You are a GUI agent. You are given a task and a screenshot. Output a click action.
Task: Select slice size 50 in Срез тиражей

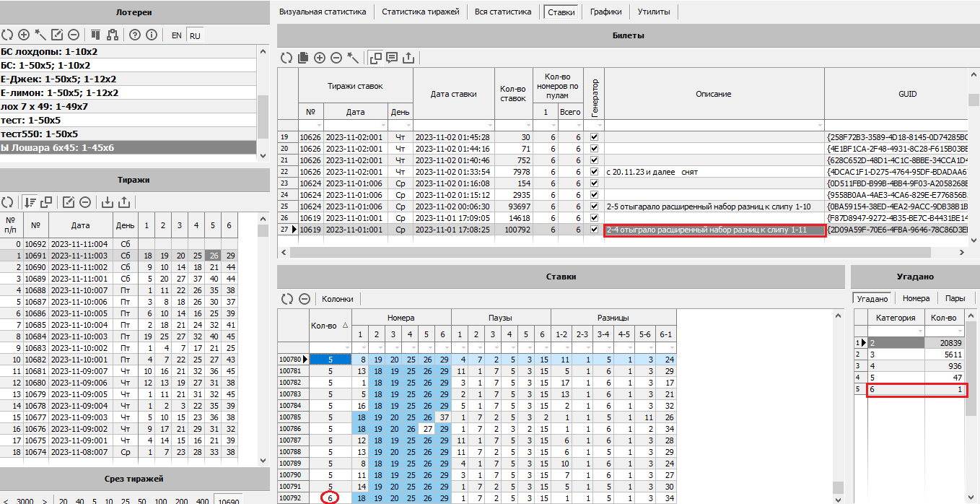tap(143, 500)
